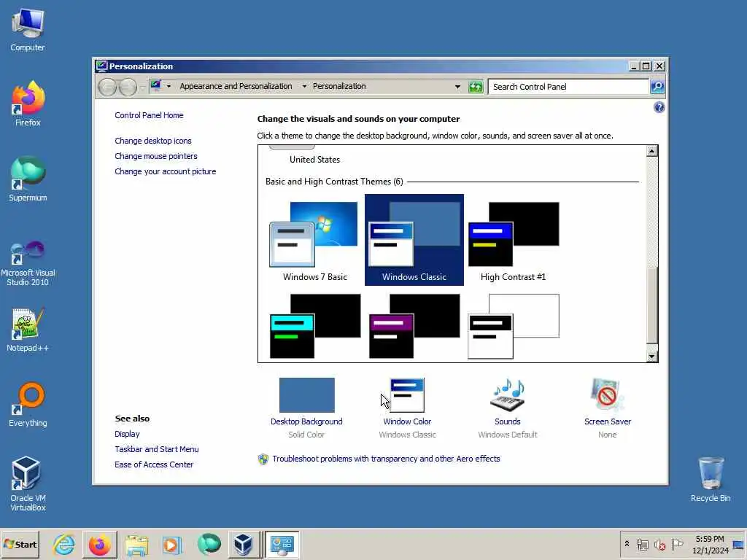Open Control Panel Home link
The image size is (747, 560).
pos(149,115)
